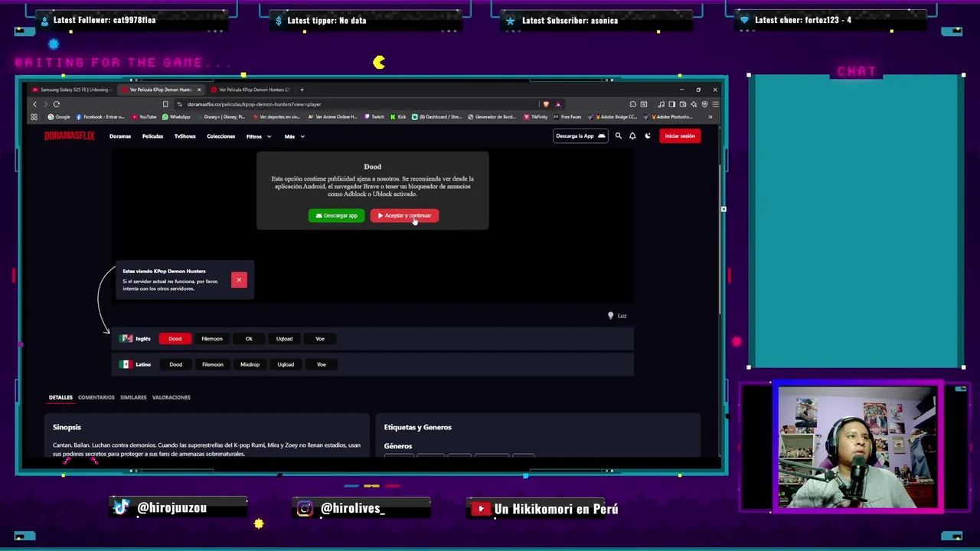Open the Películas menu item
The image size is (980, 551).
pyautogui.click(x=152, y=136)
